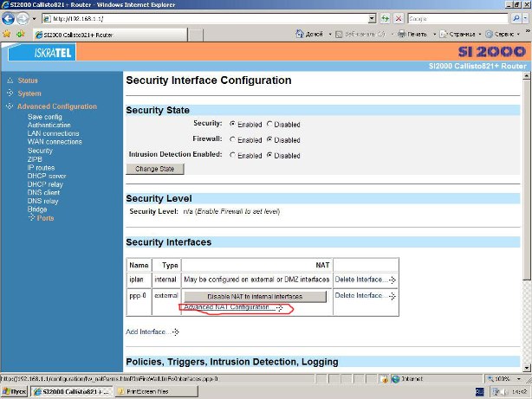Open Authentication in sidebar
Screen dimensions: 532x399
coord(49,125)
